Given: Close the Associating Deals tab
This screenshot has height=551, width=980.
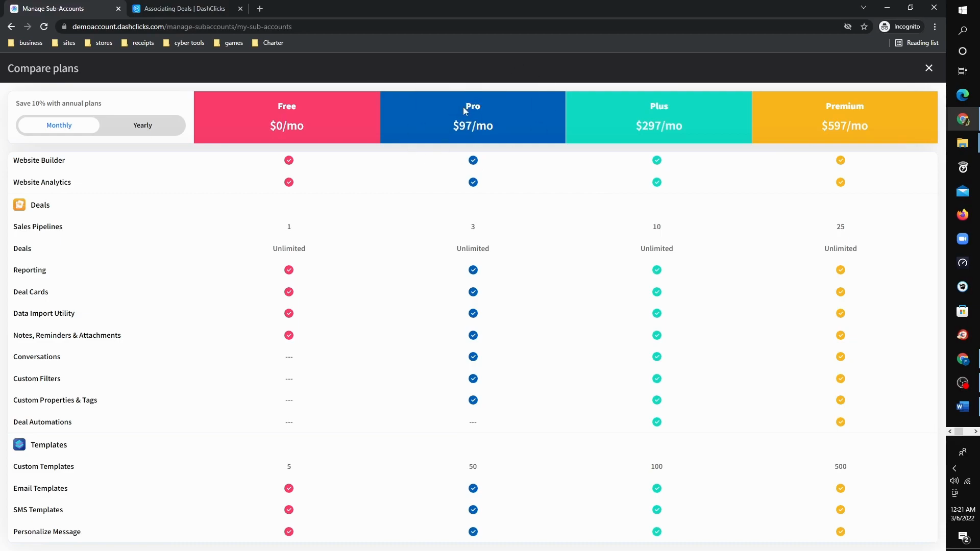Looking at the screenshot, I should pos(240,9).
